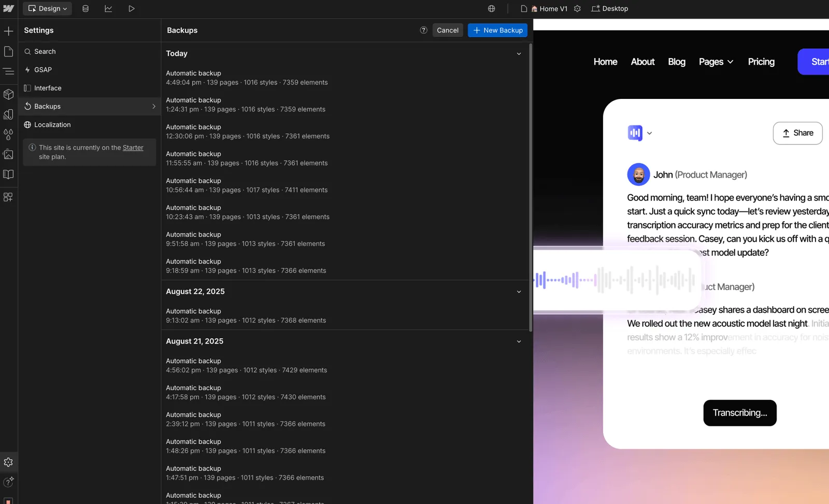Viewport: 829px width, 504px height.
Task: Open the Navigator panel
Action: (8, 71)
